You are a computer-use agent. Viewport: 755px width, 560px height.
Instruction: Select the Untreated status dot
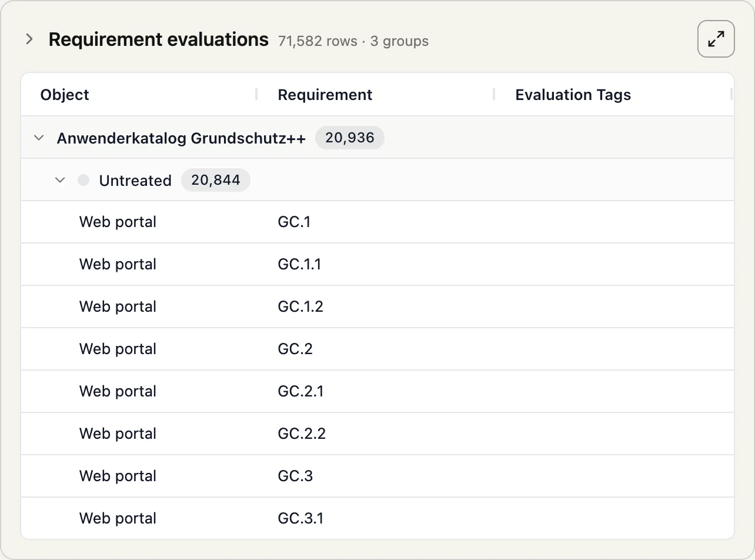[x=83, y=180]
